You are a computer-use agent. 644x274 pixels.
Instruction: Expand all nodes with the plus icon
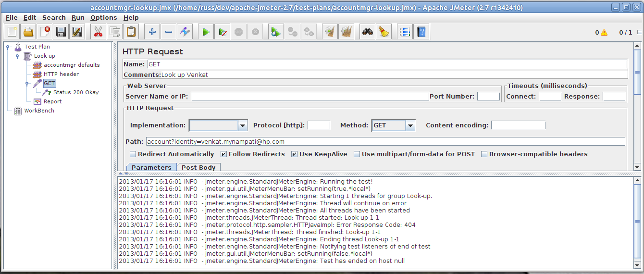point(152,32)
